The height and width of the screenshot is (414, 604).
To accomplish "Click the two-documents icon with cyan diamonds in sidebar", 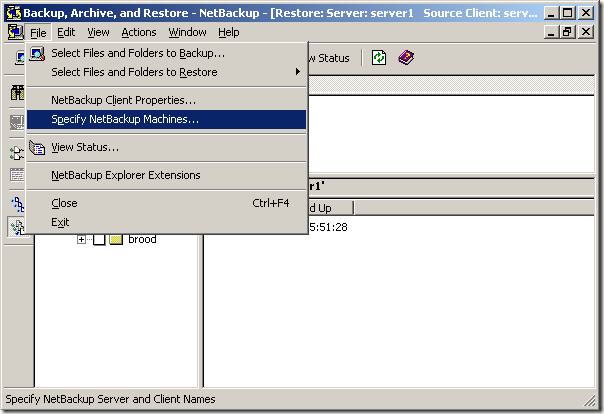I will 17,153.
